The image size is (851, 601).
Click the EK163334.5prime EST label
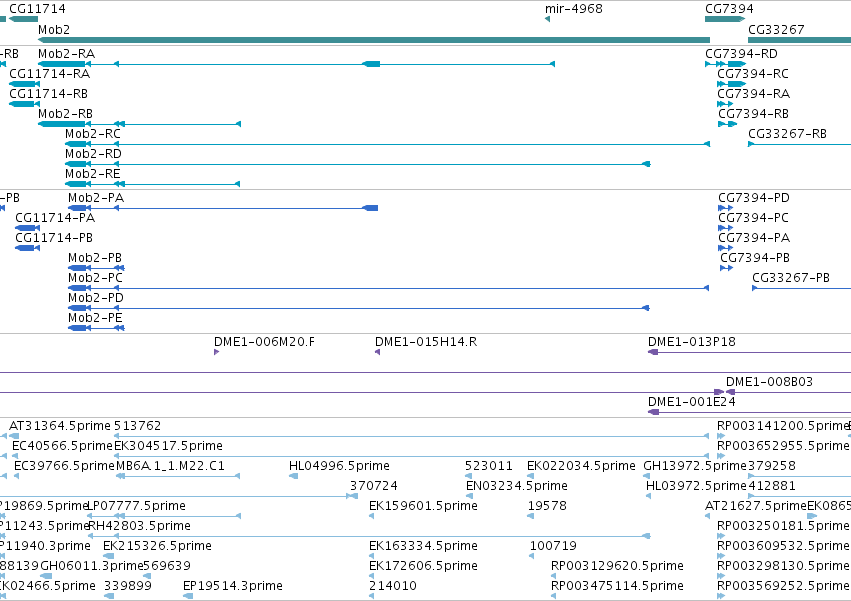coord(423,546)
